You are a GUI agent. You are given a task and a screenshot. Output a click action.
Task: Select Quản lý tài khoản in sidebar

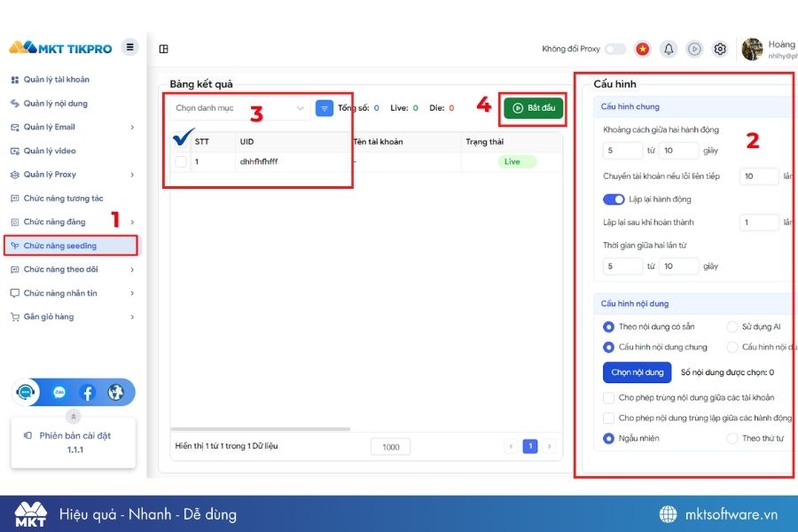56,79
